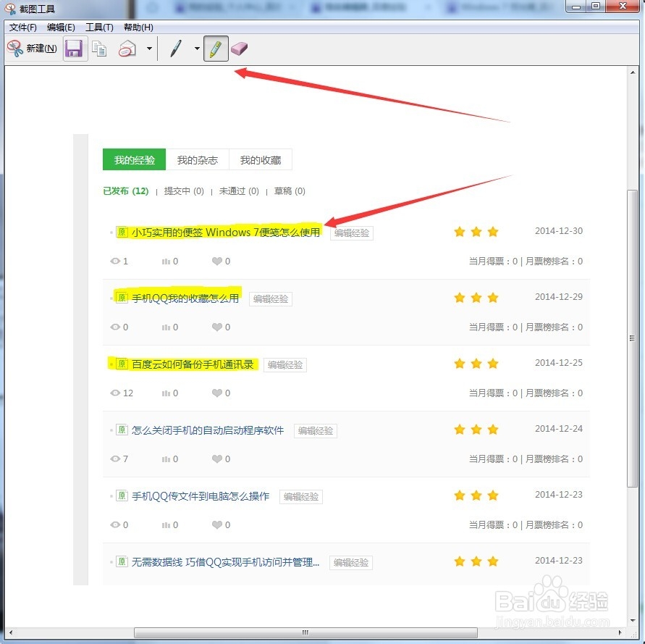Click the 原 badge on 无需数据线 article
The image size is (645, 644).
pos(122,561)
